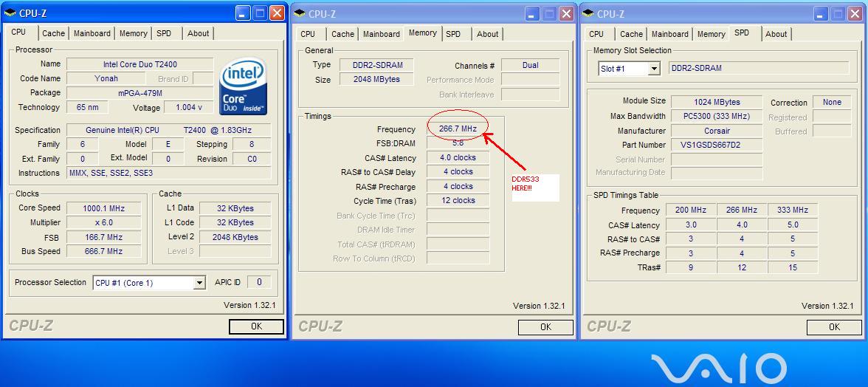Open the SPD tab in the left CPU window
Screen dimensions: 868x387
coord(164,33)
